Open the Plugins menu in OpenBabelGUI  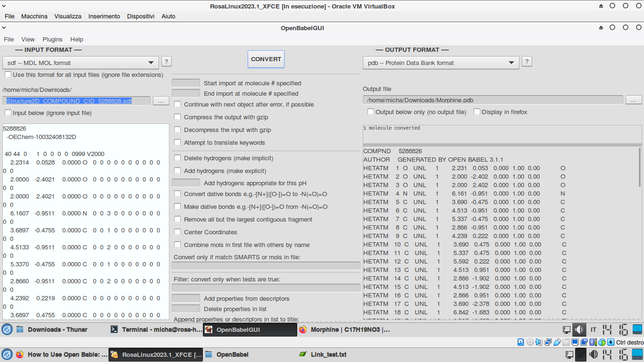pyautogui.click(x=52, y=40)
